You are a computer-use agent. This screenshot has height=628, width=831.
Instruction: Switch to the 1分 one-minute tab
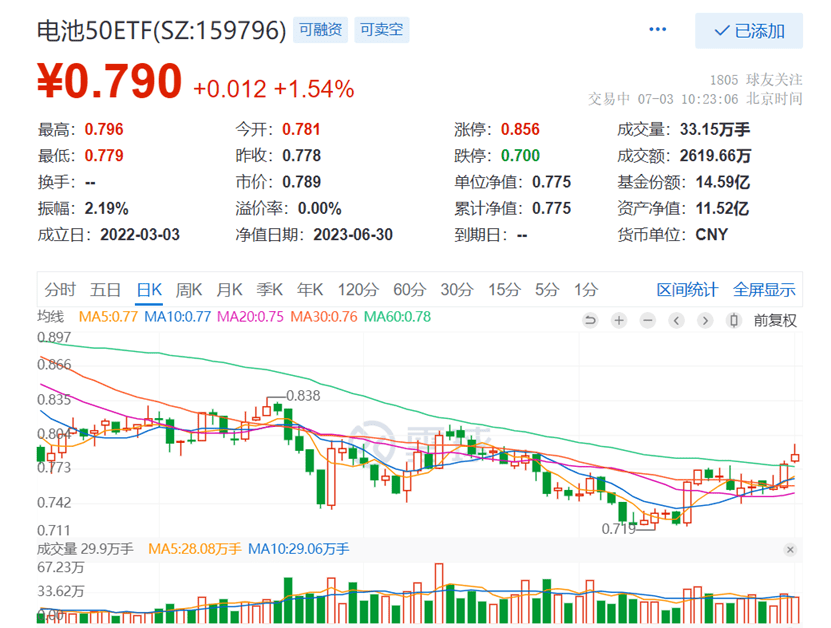tap(585, 289)
